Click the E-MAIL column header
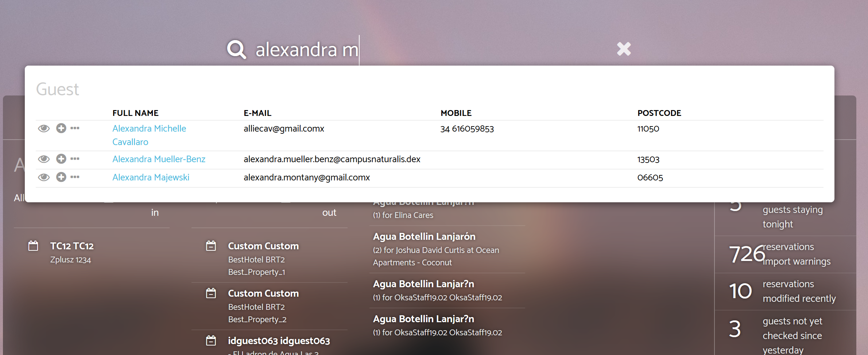This screenshot has height=355, width=868. (x=257, y=113)
